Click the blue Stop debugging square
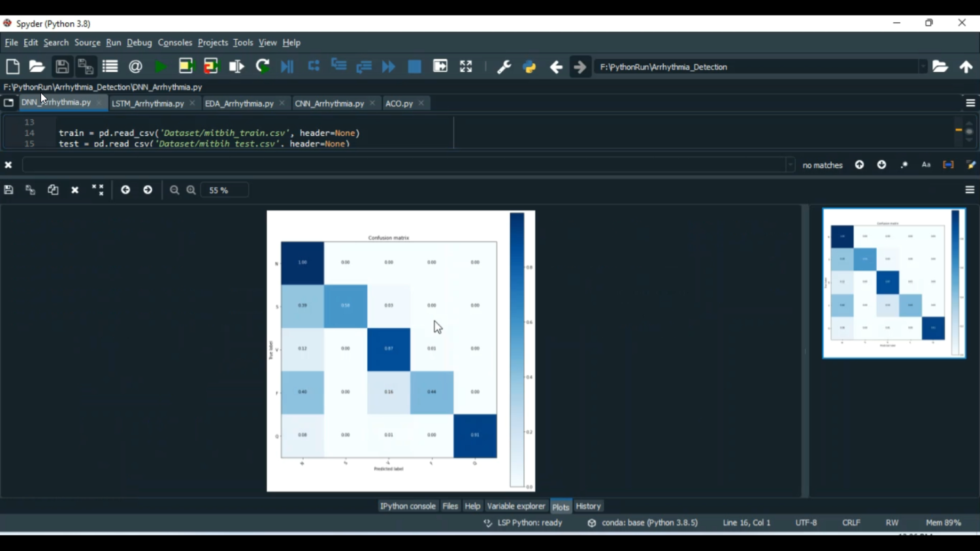The image size is (980, 551). 414,67
